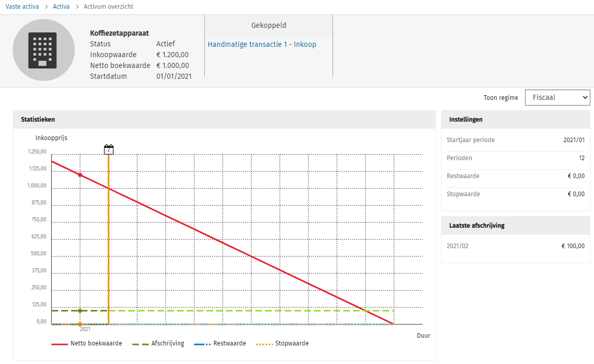Open Handmatige transactie 1 - Inkoop link
The height and width of the screenshot is (364, 594).
coord(262,44)
